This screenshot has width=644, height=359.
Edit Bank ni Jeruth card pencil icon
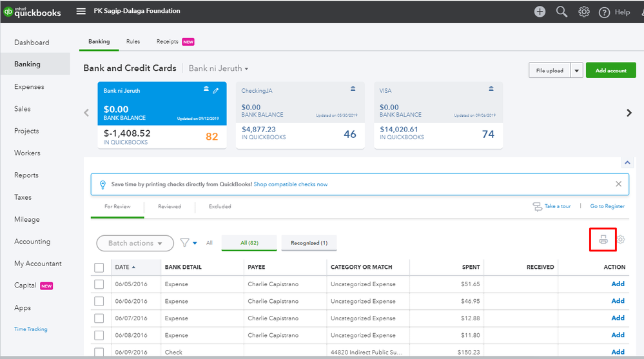coord(216,90)
